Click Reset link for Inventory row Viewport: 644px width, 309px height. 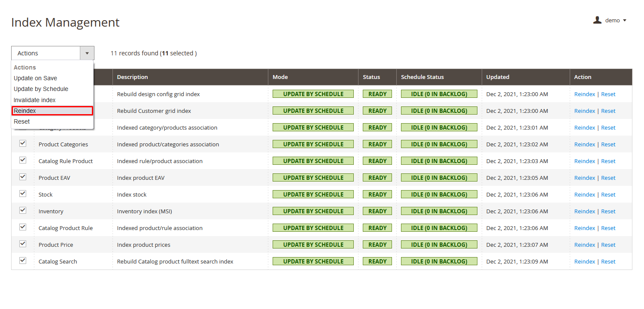click(x=608, y=211)
